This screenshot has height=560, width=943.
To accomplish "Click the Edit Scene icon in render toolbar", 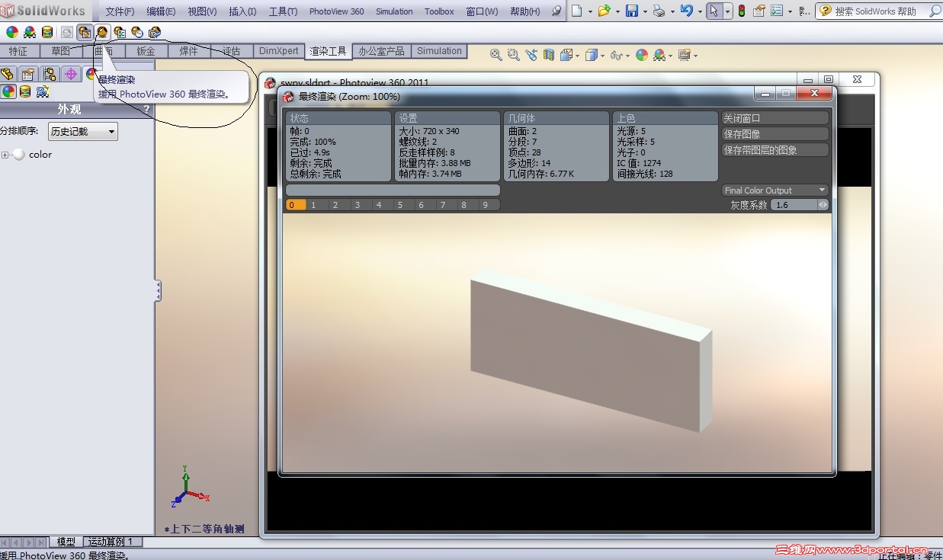I will 30,32.
